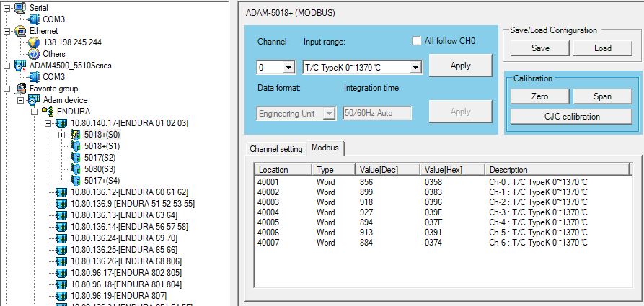The width and height of the screenshot is (644, 306).
Task: Click the COM3 icon under Serial
Action: point(34,19)
